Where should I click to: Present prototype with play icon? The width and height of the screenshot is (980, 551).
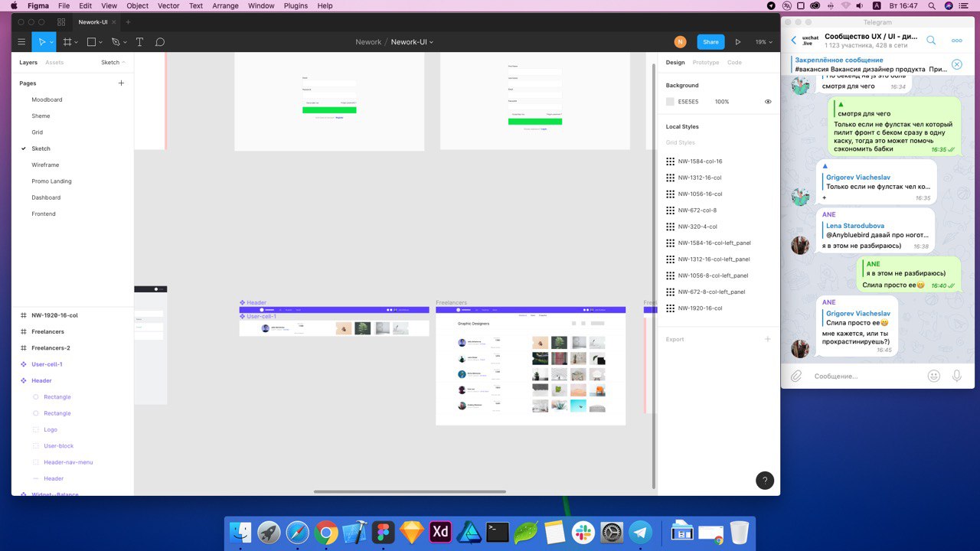pyautogui.click(x=738, y=42)
